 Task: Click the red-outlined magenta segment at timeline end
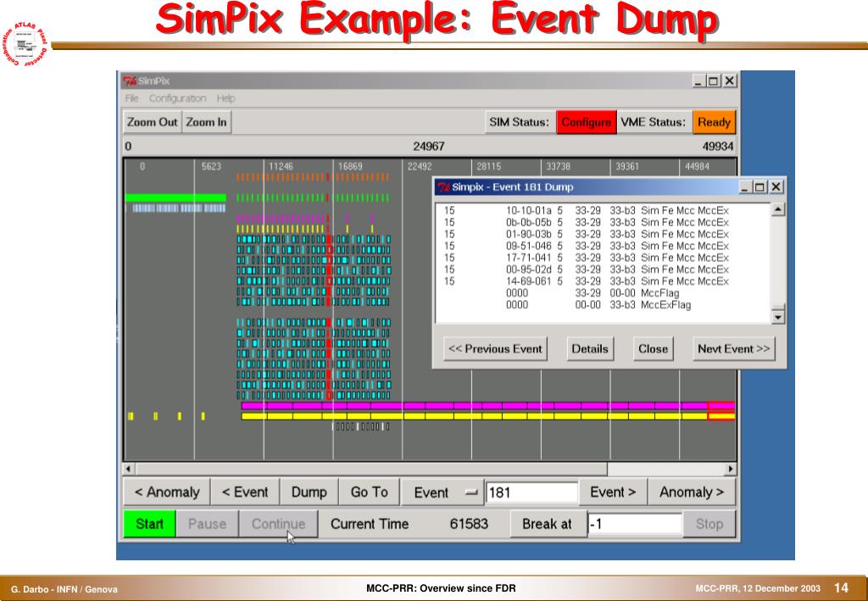[x=722, y=406]
